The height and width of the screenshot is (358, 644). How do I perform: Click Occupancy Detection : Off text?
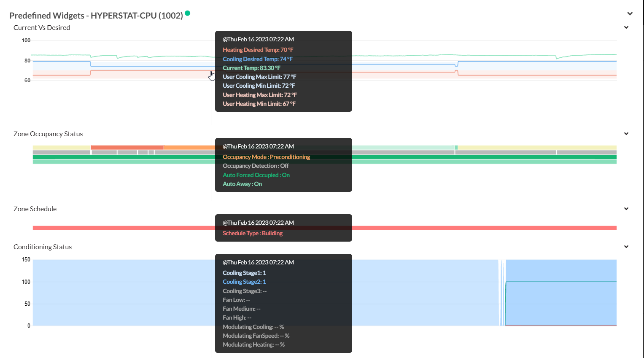(x=256, y=166)
